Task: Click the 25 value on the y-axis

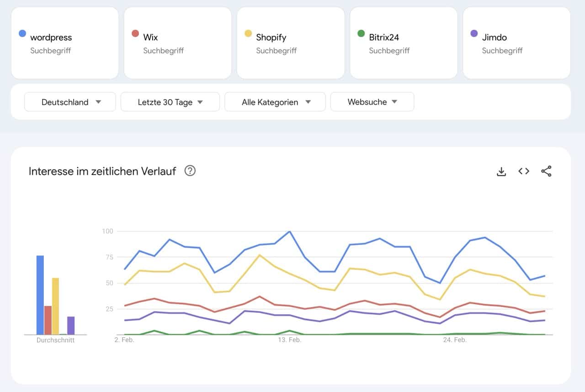Action: [109, 309]
